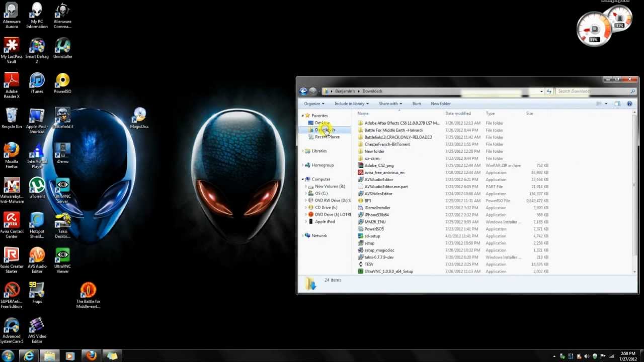Open Windows Media Player from the taskbar
The height and width of the screenshot is (362, 644).
[70, 355]
